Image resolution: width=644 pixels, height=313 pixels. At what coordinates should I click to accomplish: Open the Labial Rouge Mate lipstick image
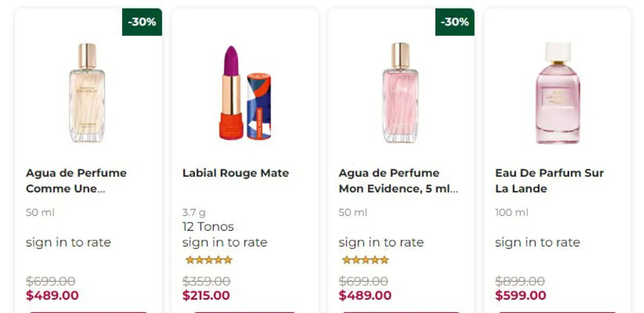(x=245, y=93)
